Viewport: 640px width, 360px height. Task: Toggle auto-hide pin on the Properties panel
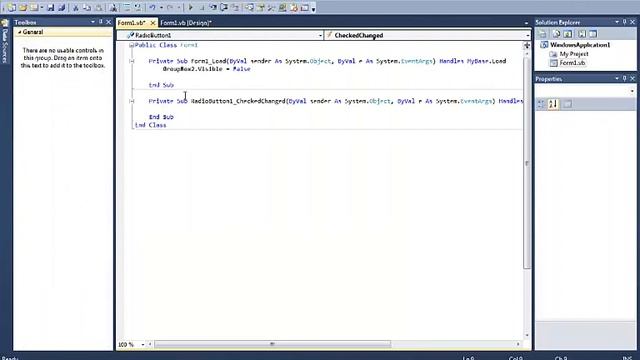[x=625, y=79]
